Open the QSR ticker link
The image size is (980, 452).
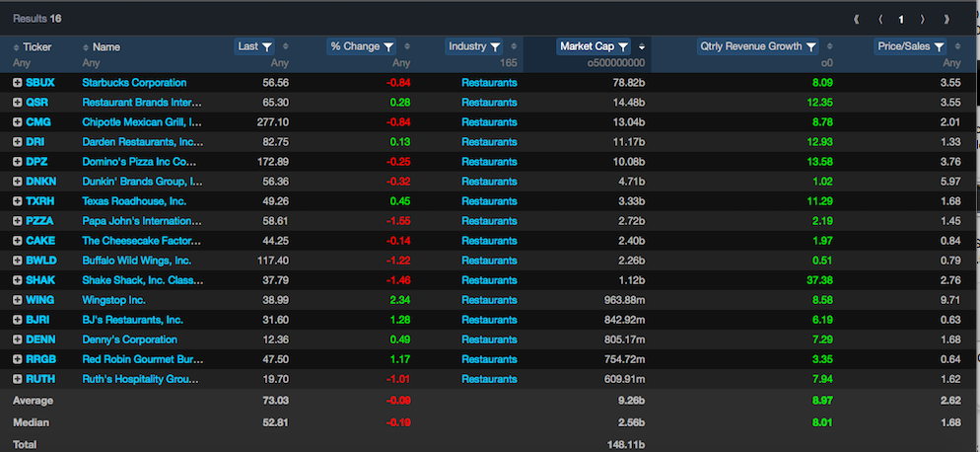coord(36,103)
